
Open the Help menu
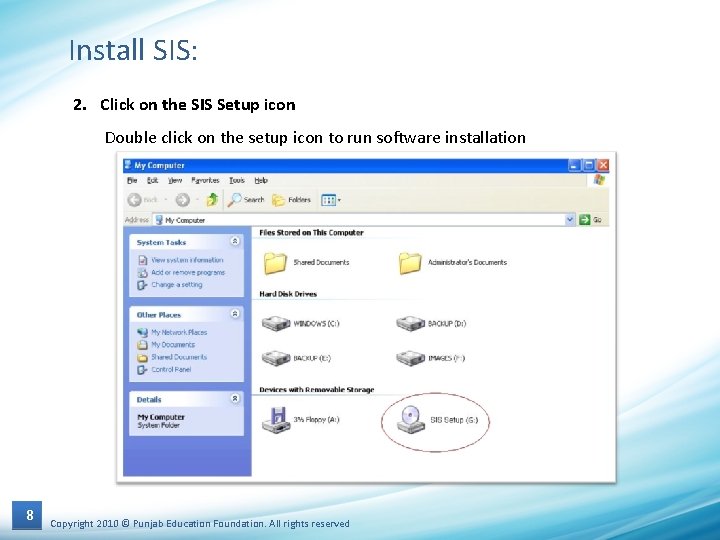coord(261,180)
